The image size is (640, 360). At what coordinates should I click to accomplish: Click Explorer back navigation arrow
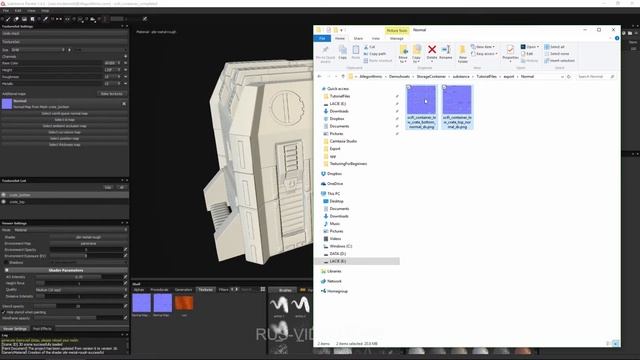click(320, 76)
